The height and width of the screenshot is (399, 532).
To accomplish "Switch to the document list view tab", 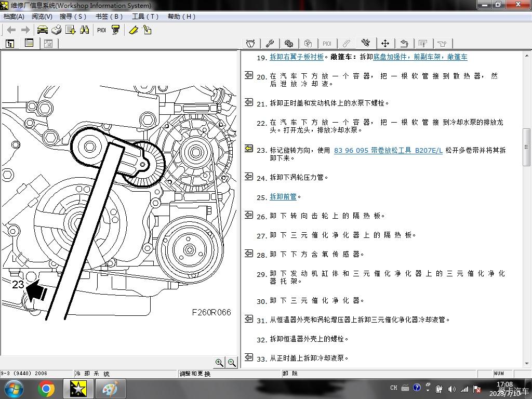I will coord(29,43).
